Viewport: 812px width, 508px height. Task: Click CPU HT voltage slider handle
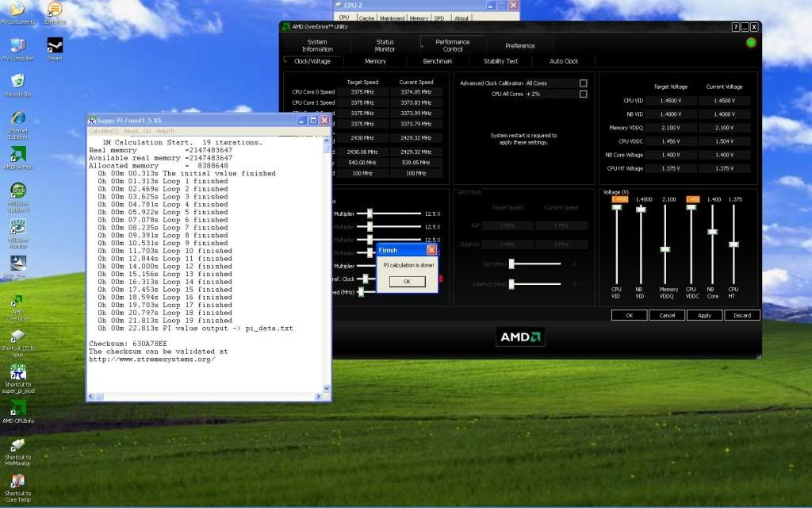[733, 244]
